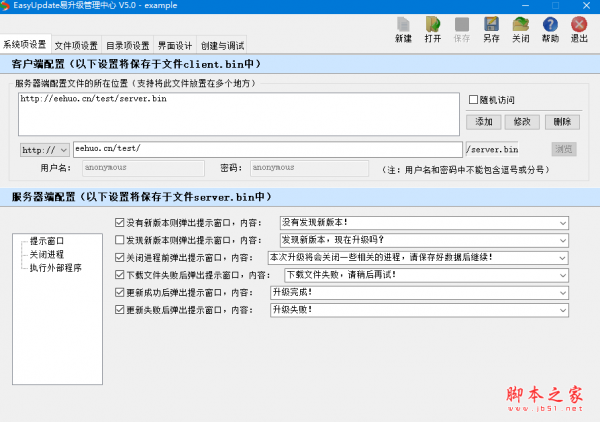The height and width of the screenshot is (422, 600).
Task: Click the 浏览 (Browse) button
Action: [x=564, y=149]
